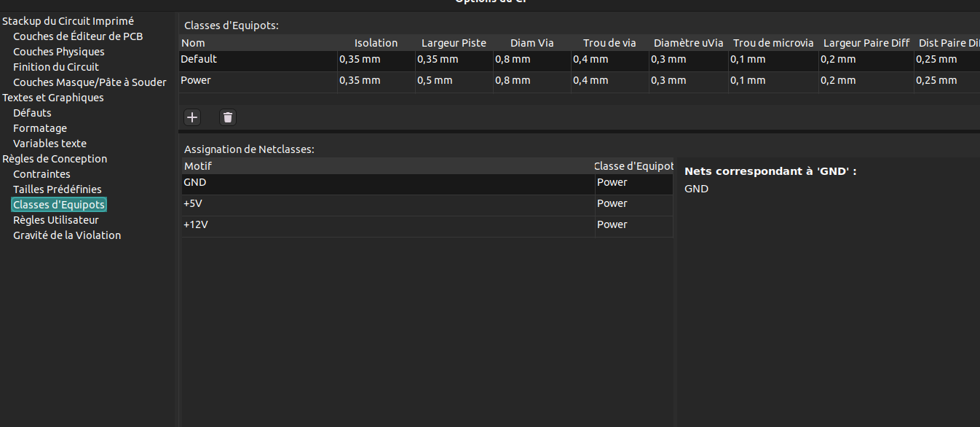Edit Default class Largeur Paire Diff 0,2 mm
The image size is (980, 427).
[866, 60]
